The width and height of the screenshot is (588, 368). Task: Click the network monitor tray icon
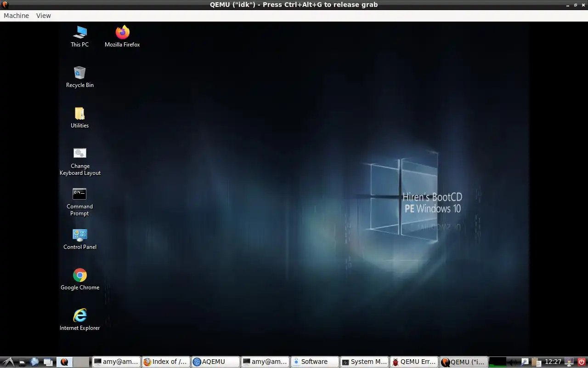[x=570, y=362]
